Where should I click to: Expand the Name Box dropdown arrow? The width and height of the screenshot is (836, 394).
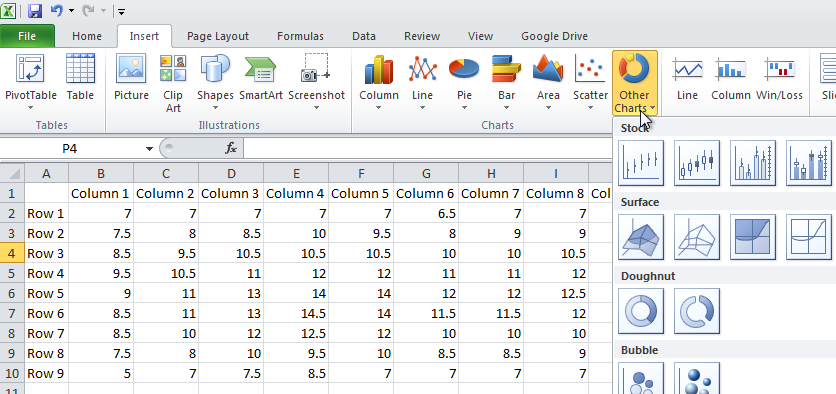click(x=149, y=149)
